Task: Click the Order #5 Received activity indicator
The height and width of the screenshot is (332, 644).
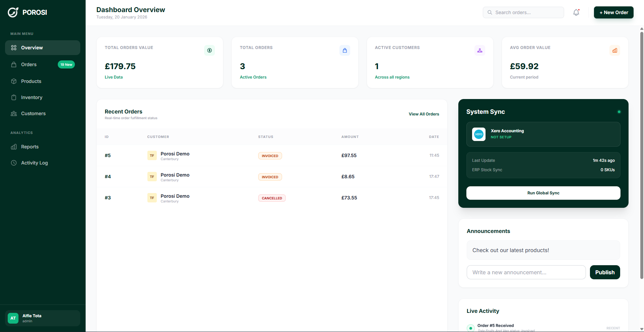Action: click(471, 328)
